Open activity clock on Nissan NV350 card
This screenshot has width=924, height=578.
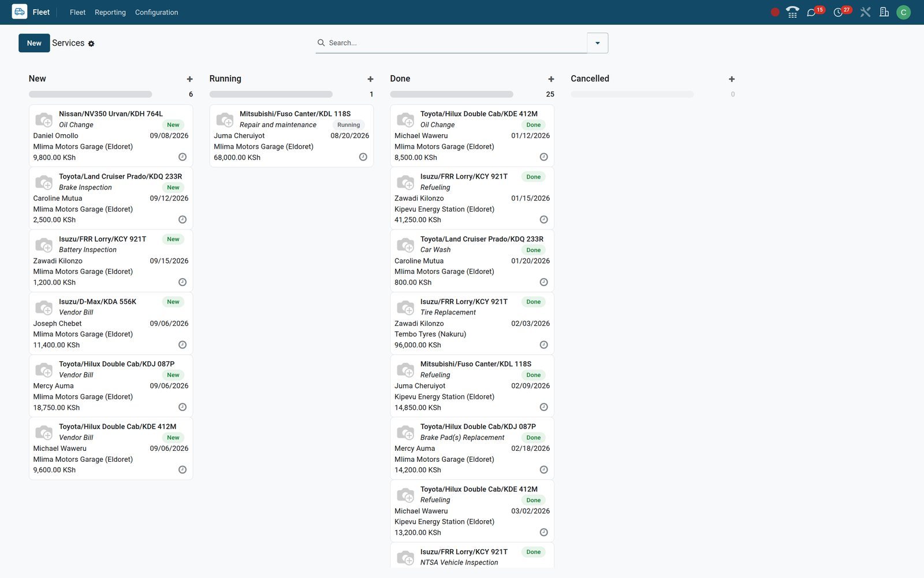coord(182,157)
